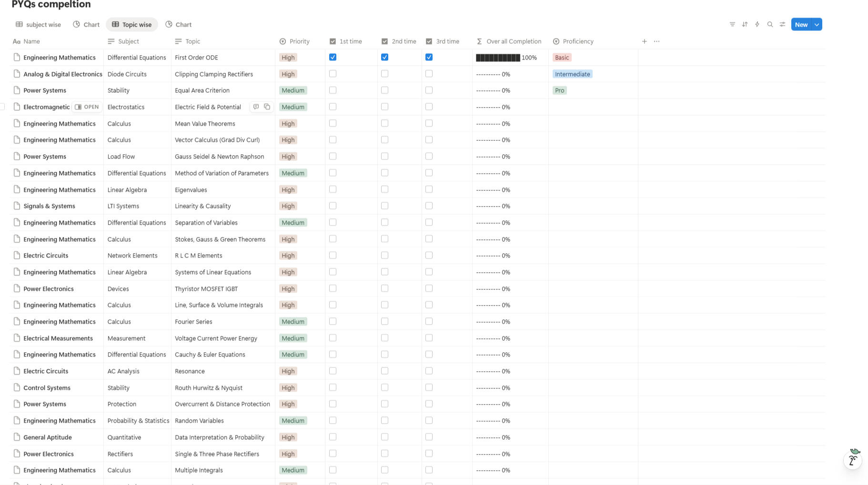The width and height of the screenshot is (868, 485).
Task: Open the Proficiency column header menu
Action: (x=577, y=41)
